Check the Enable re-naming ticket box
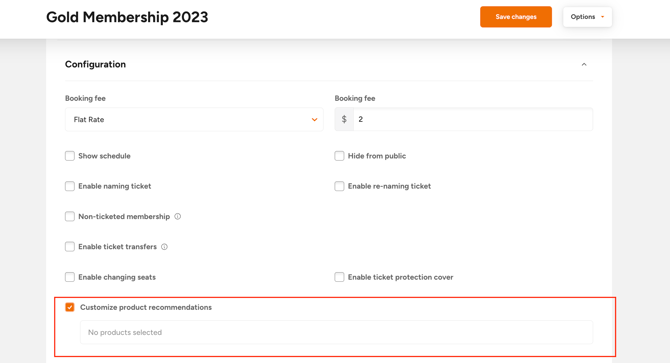This screenshot has width=670, height=363. pyautogui.click(x=339, y=186)
